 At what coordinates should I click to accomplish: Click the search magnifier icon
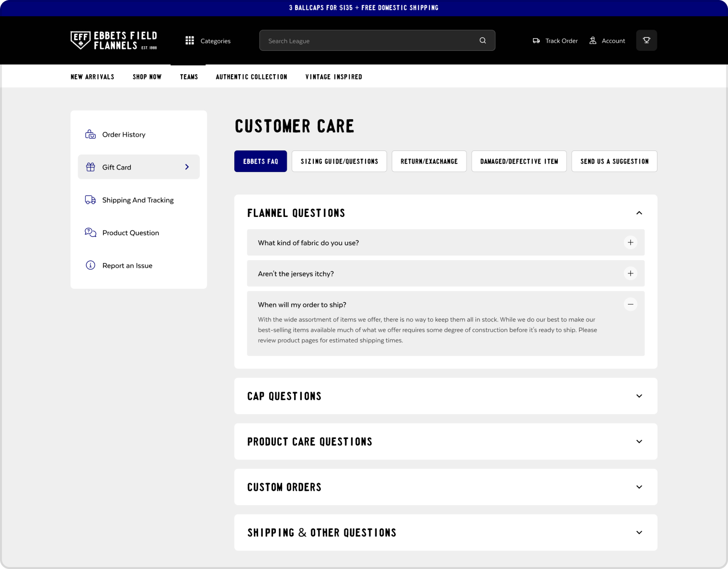click(483, 41)
